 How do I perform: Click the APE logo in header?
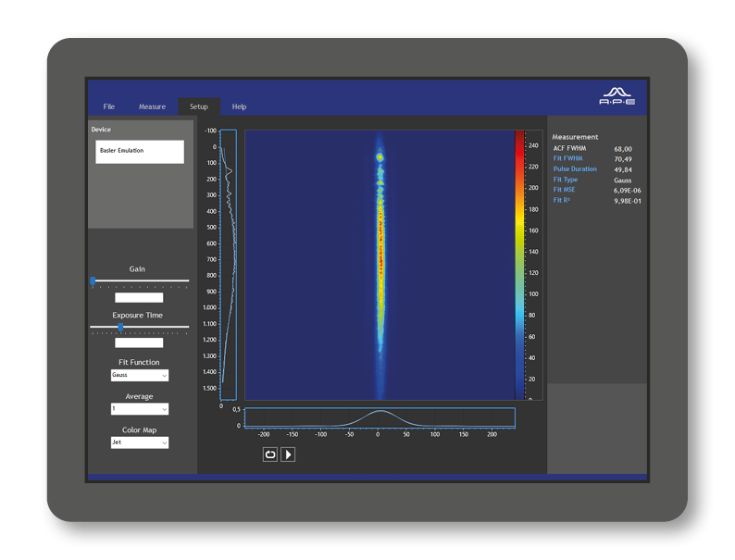[617, 96]
